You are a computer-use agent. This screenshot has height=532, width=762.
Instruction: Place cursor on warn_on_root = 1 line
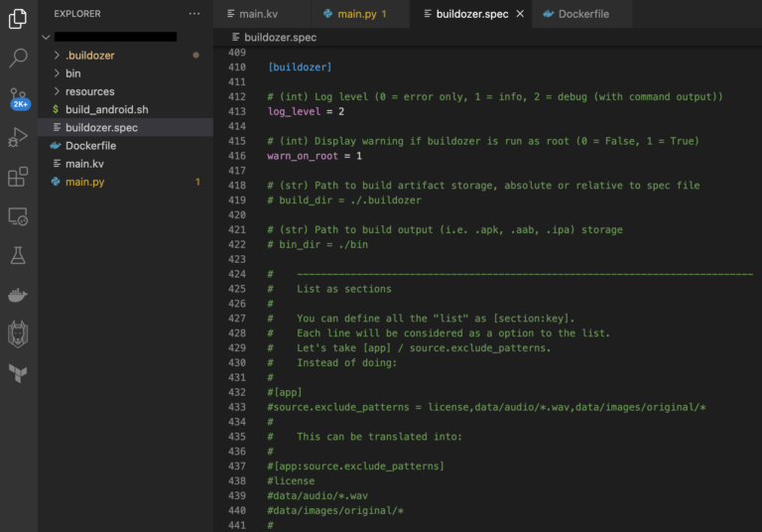click(x=315, y=156)
